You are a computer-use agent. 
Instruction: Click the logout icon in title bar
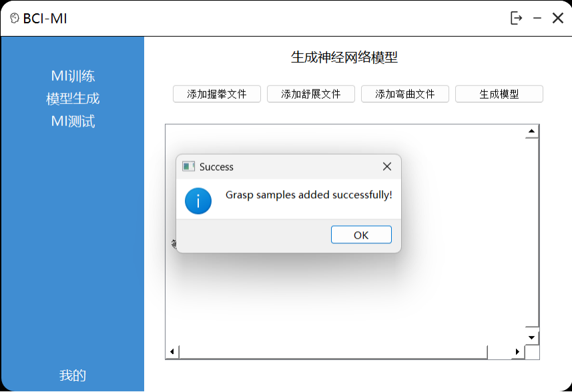pos(516,18)
